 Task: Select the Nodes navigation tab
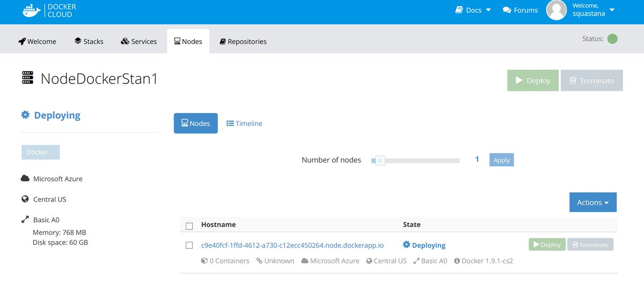point(188,41)
